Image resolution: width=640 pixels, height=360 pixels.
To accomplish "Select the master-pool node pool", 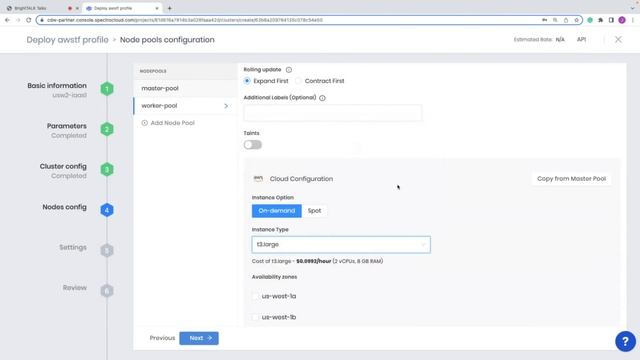I will pyautogui.click(x=185, y=88).
